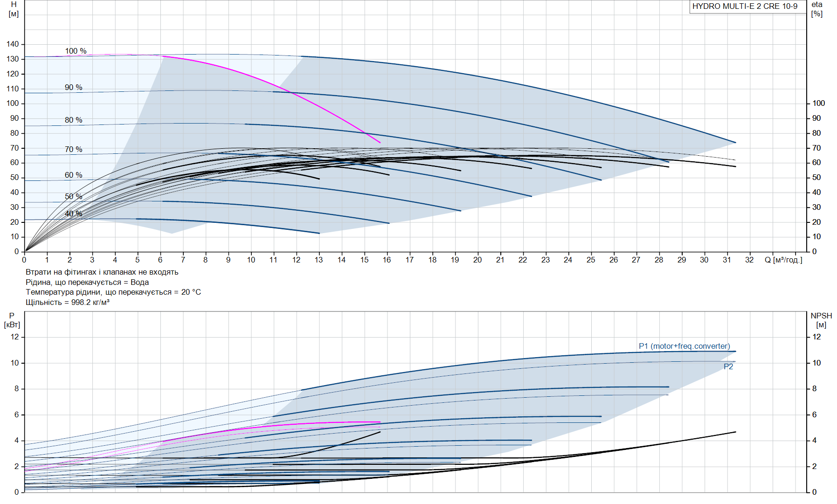Select the 50 % speed curve label

coord(73,196)
